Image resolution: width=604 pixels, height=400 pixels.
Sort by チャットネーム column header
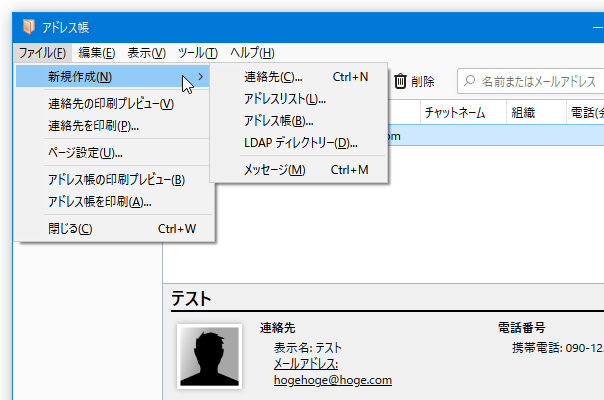[x=463, y=113]
